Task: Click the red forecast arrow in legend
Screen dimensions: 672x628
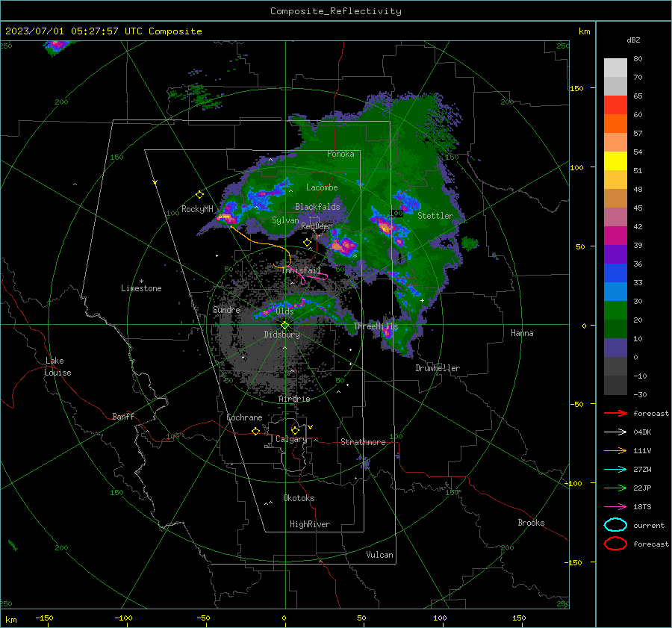Action: [x=615, y=413]
